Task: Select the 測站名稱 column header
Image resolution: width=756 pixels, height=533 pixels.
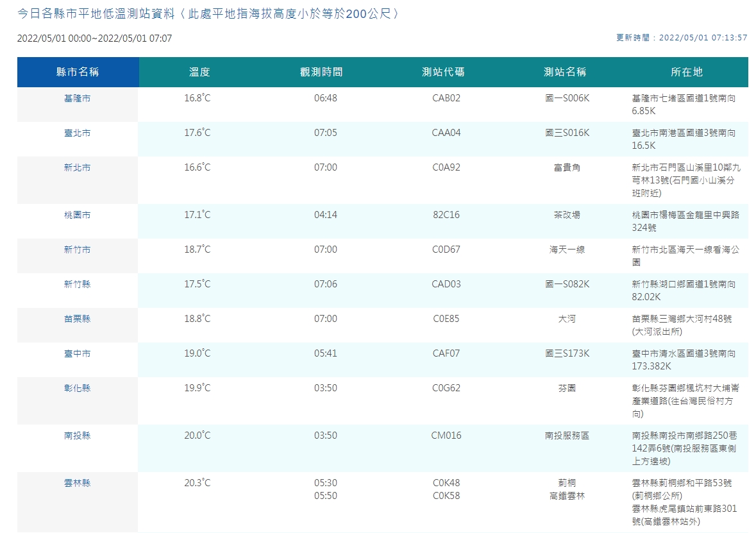Action: (x=565, y=72)
